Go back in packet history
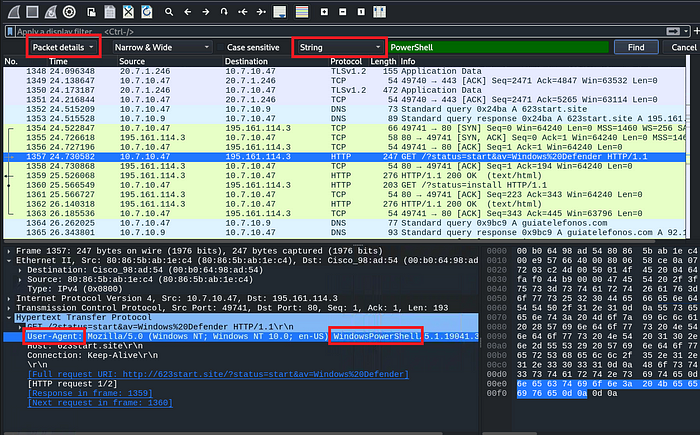700x435 pixels. click(188, 12)
